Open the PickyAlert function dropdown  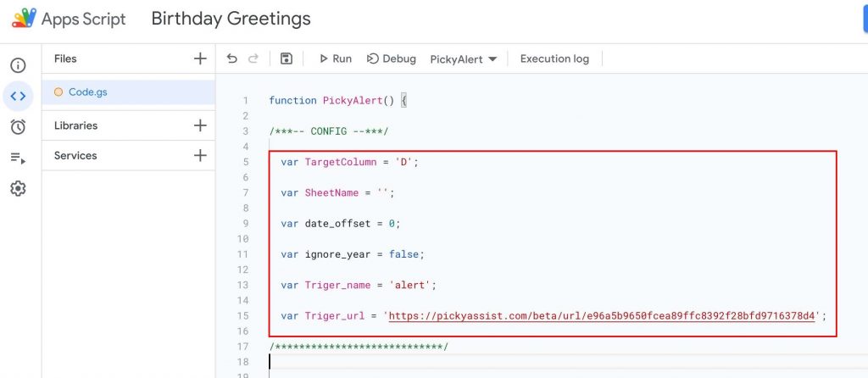point(464,59)
